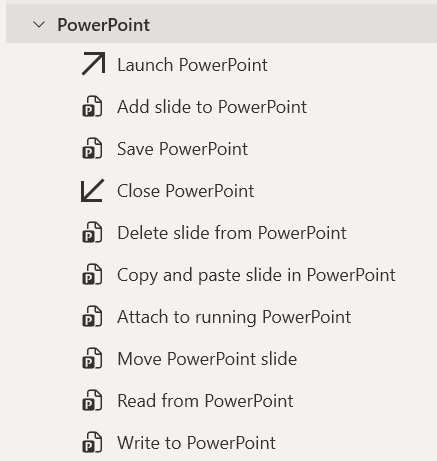This screenshot has width=437, height=461.
Task: Click the PowerPoint group header label
Action: pyautogui.click(x=104, y=25)
